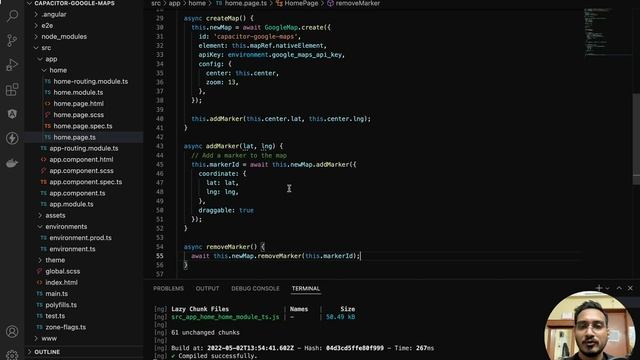Click the new terminal plus icon
The image size is (640, 360).
(x=598, y=288)
